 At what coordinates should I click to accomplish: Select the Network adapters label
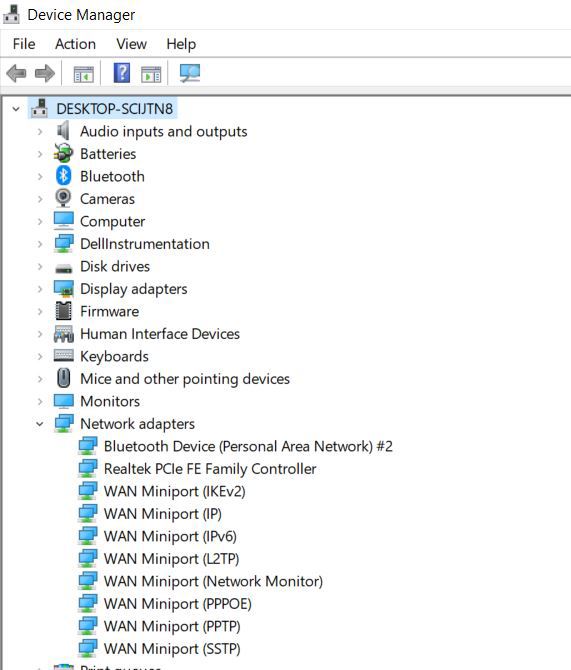pyautogui.click(x=137, y=424)
